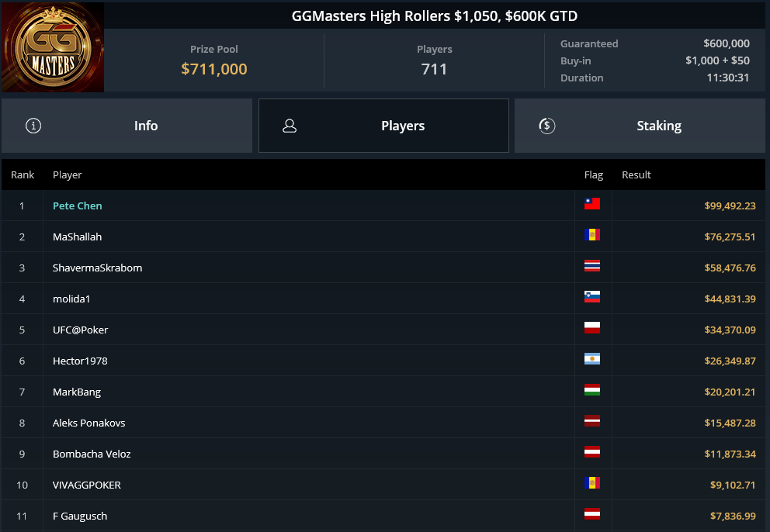Viewport: 770px width, 532px height.
Task: Click the 711 players count
Action: tap(434, 69)
